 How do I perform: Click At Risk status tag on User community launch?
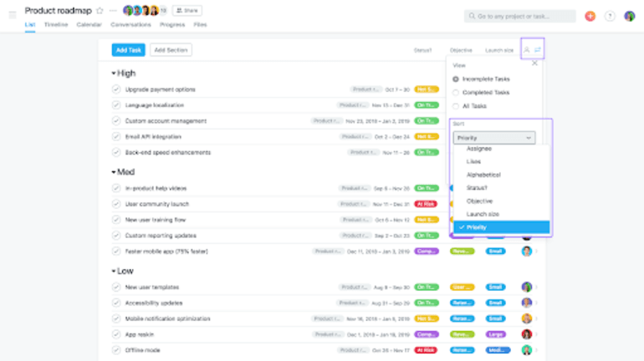point(426,204)
